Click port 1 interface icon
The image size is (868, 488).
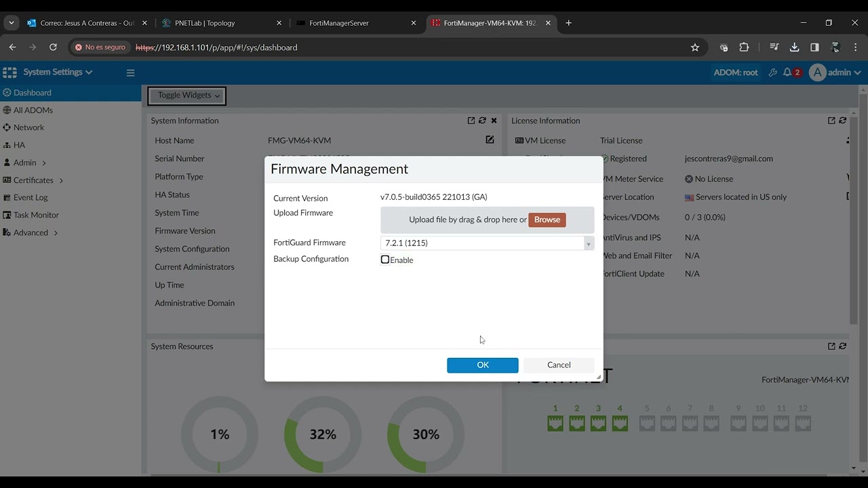click(x=555, y=424)
